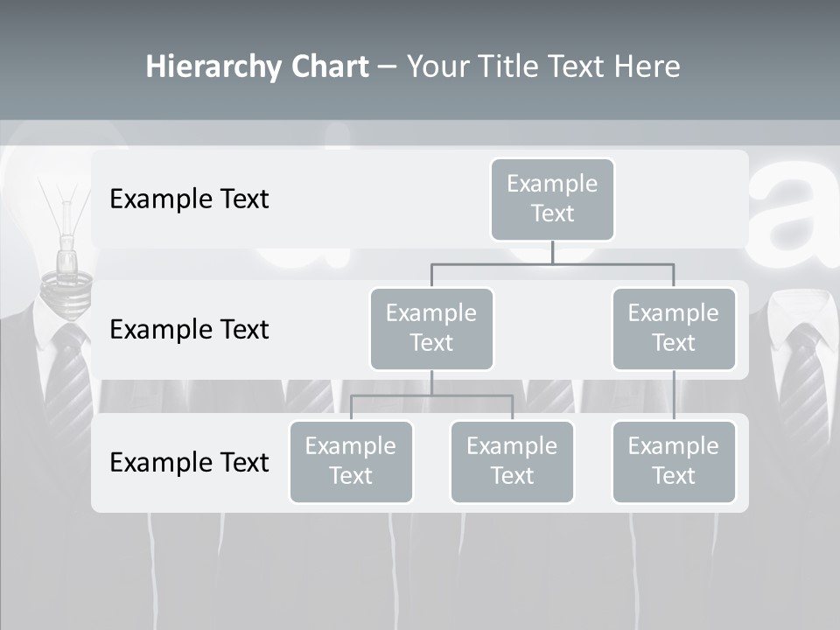Click empty slide background below the chart

pyautogui.click(x=420, y=569)
